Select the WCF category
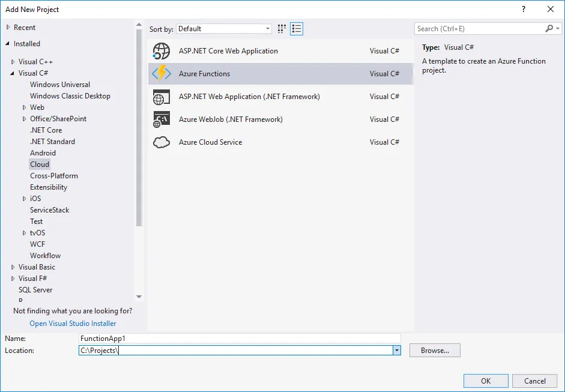This screenshot has width=565, height=392. pos(37,244)
